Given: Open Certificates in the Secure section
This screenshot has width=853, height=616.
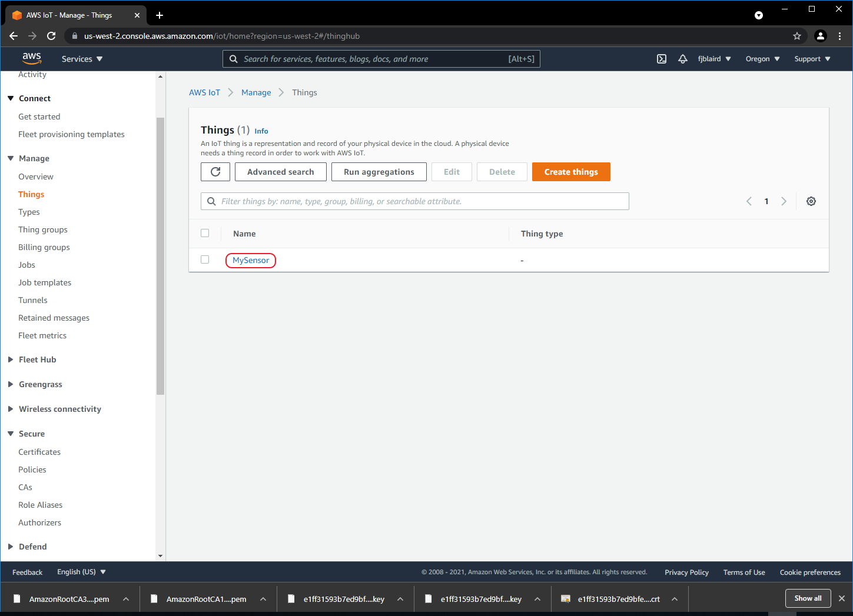Looking at the screenshot, I should 39,452.
